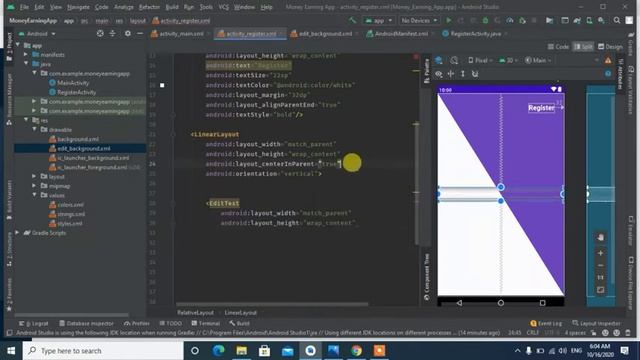Open File Explorer from the taskbar
The height and width of the screenshot is (360, 640).
click(242, 351)
